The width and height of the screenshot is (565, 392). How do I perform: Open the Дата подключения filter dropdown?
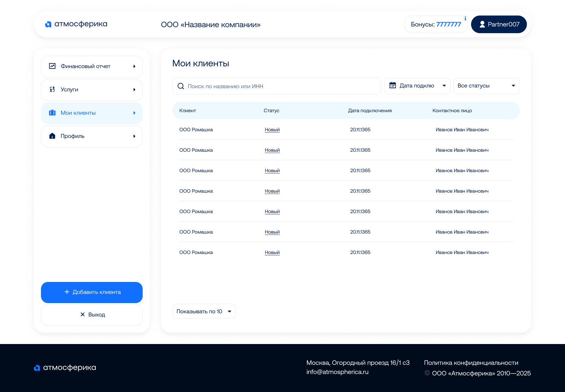tap(417, 86)
